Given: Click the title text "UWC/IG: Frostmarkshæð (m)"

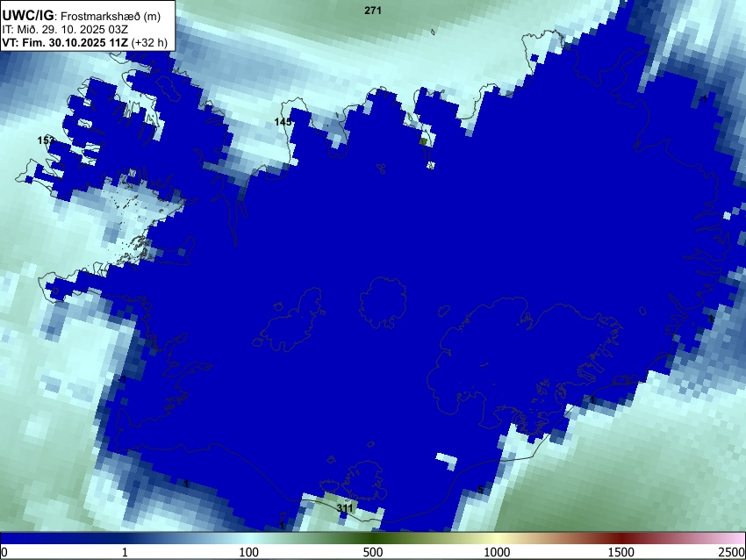Looking at the screenshot, I should point(82,16).
